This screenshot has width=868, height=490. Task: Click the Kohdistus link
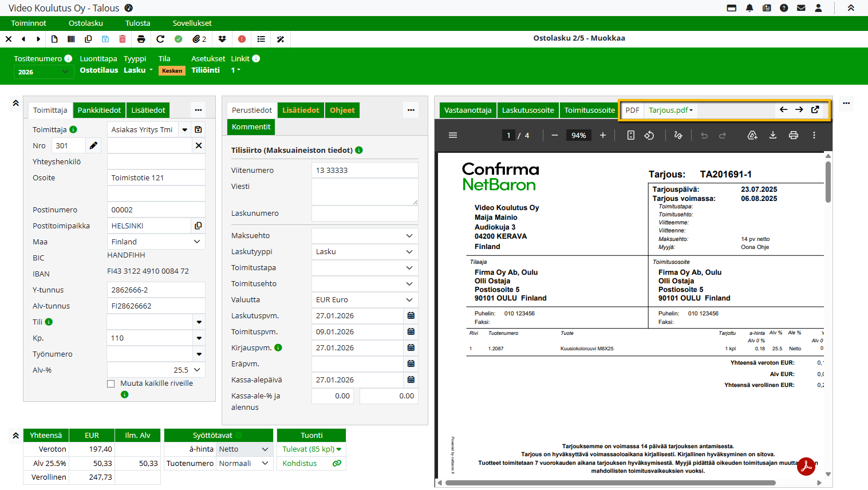point(299,464)
